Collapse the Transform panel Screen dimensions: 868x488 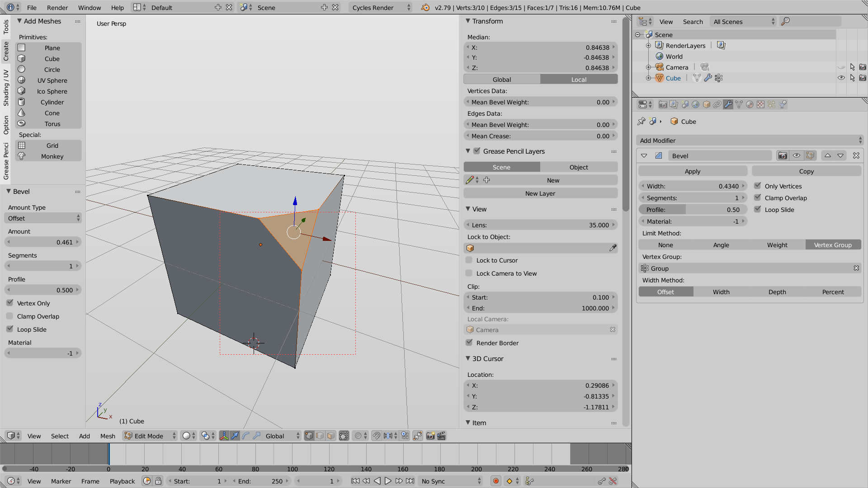[x=468, y=21]
